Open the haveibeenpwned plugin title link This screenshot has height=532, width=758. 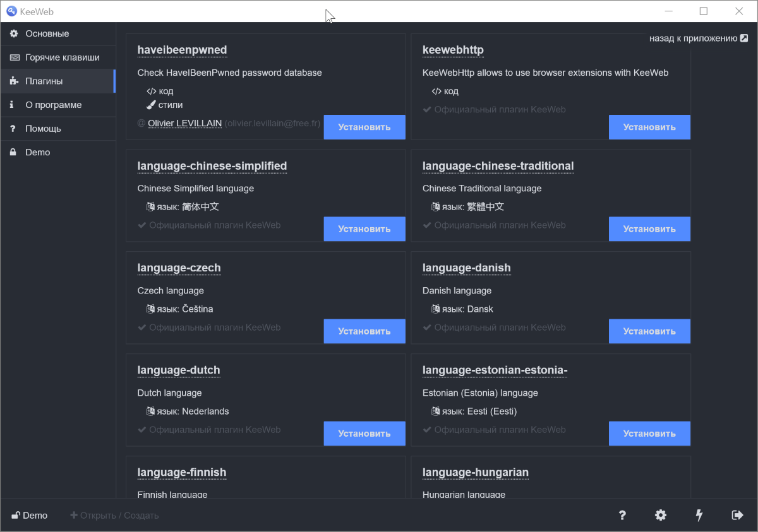coord(182,50)
